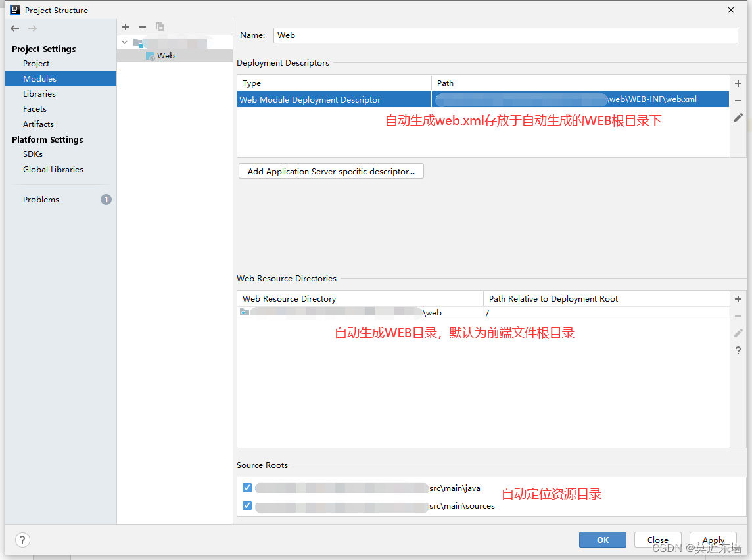Remove the selected deployment descriptor
752x560 pixels.
click(x=738, y=100)
